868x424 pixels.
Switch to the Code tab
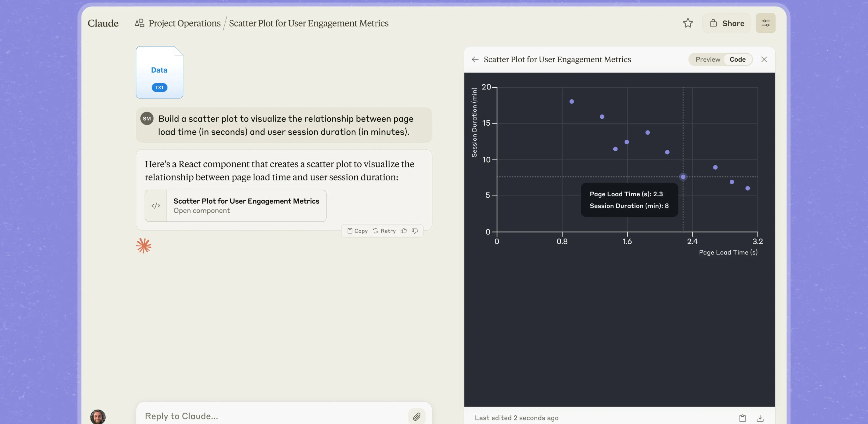click(x=737, y=59)
